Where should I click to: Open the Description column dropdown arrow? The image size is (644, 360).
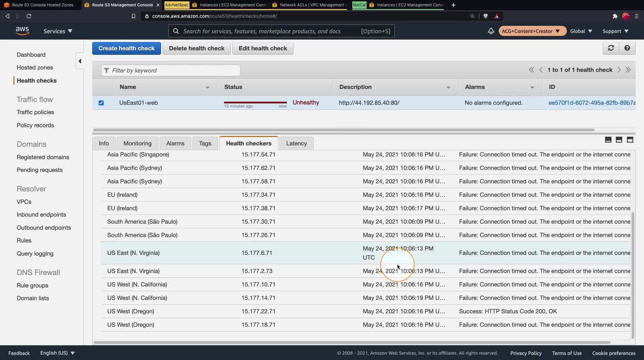[x=448, y=87]
